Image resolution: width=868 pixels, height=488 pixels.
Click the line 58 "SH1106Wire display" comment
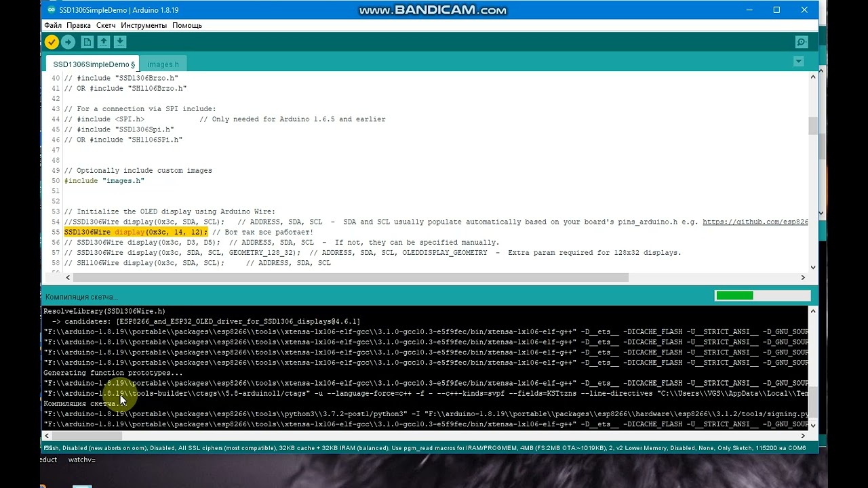coord(197,263)
